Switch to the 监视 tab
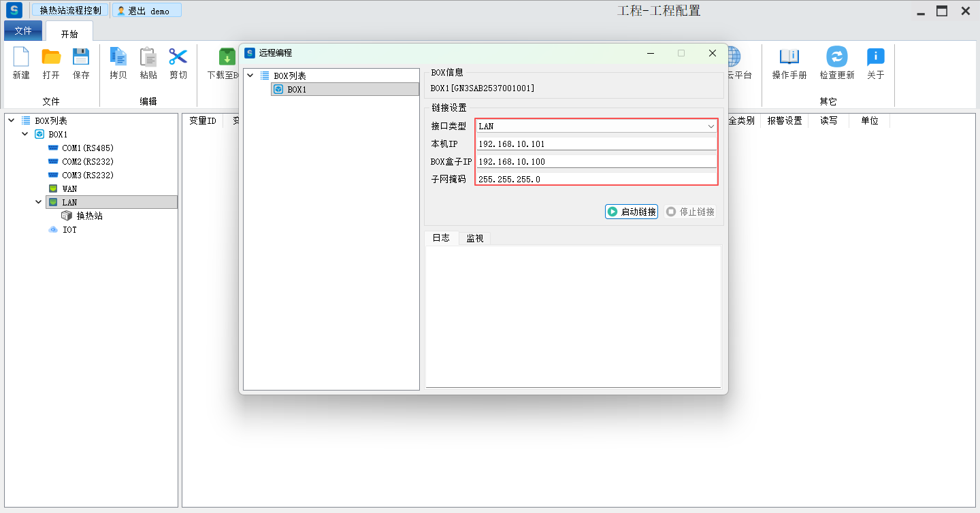The image size is (980, 513). coord(474,238)
